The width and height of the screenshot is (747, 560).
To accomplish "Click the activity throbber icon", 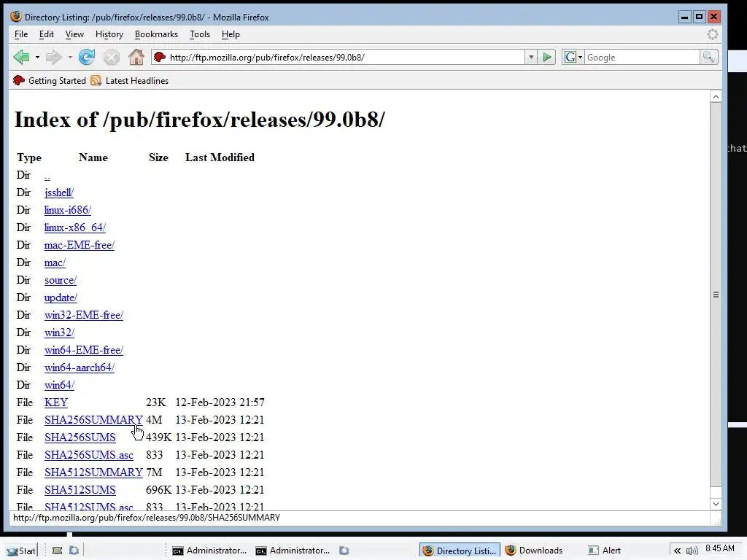I will (x=712, y=34).
